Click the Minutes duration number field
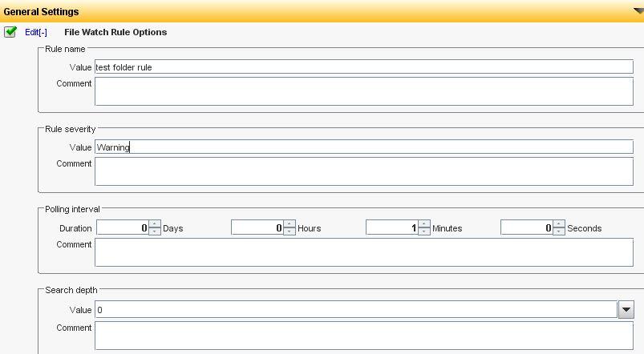644x354 pixels. 391,228
